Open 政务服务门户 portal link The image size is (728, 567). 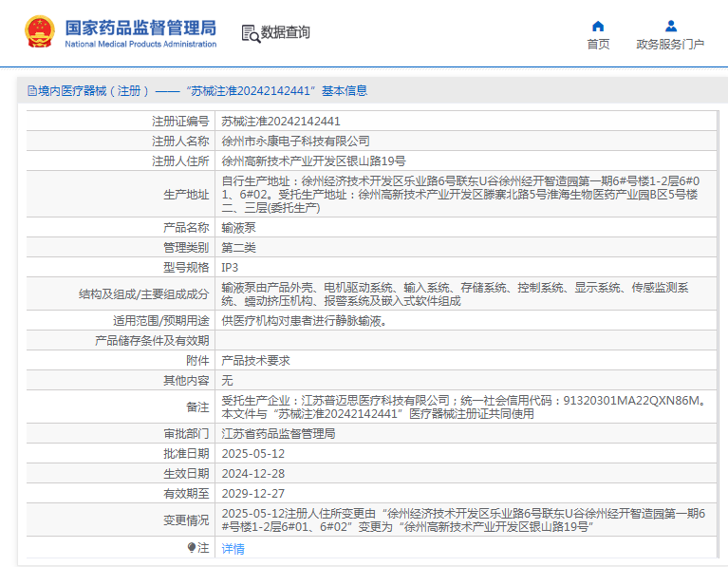click(670, 44)
